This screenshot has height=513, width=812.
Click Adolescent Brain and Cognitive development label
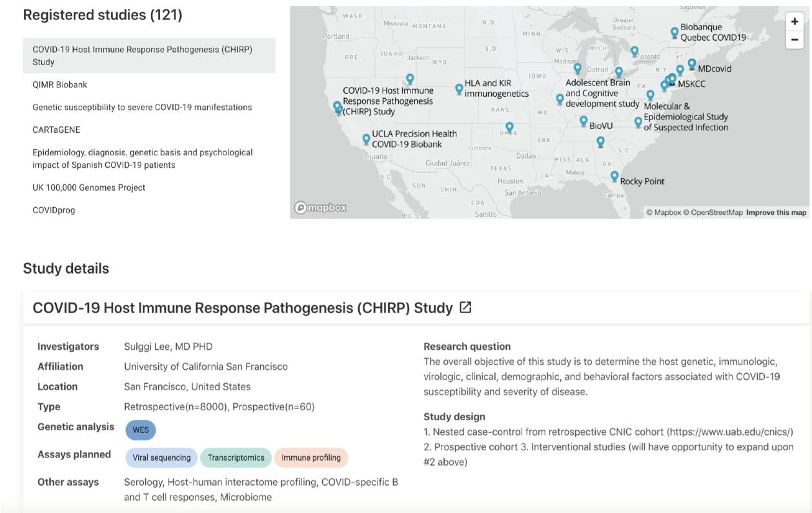click(602, 93)
